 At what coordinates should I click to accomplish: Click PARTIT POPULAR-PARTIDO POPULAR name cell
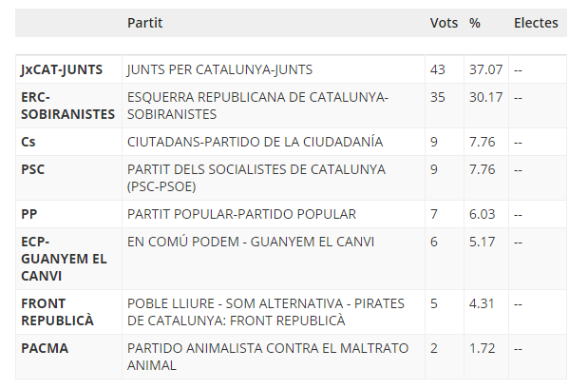coord(241,214)
